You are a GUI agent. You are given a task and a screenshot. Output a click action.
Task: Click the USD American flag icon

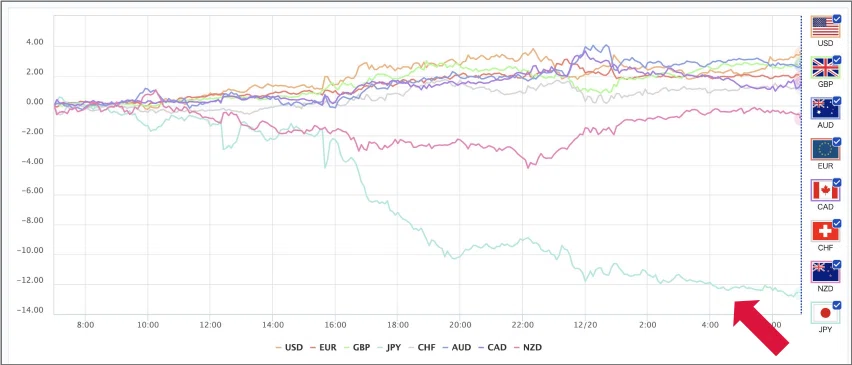coord(825,27)
